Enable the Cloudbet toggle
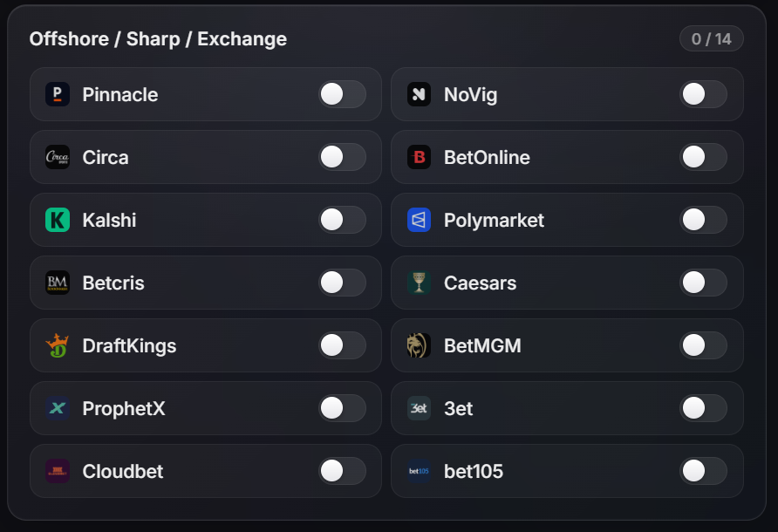This screenshot has width=778, height=532. coord(342,471)
